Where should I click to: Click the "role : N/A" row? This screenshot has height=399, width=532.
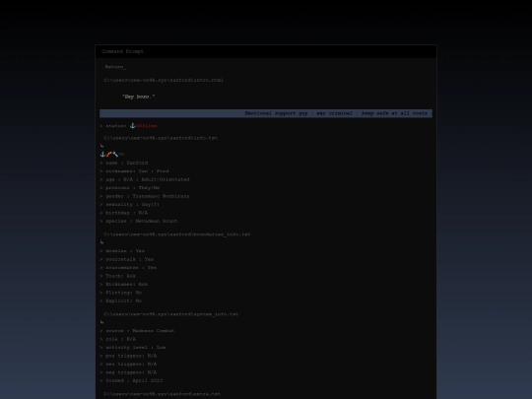pos(118,339)
